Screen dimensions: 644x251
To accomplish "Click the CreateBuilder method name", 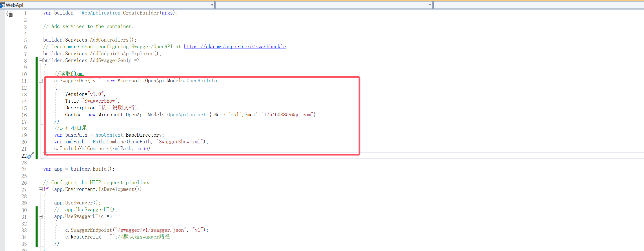I will click(x=141, y=13).
